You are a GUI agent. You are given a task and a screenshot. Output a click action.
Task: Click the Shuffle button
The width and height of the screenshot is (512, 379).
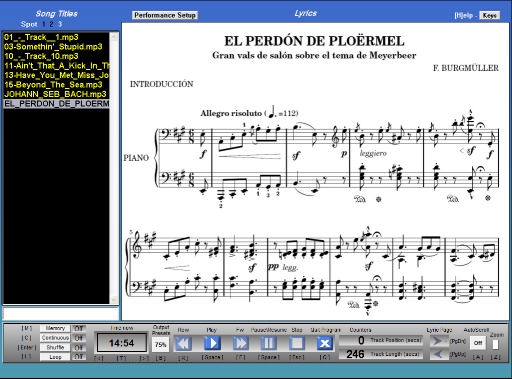point(55,347)
